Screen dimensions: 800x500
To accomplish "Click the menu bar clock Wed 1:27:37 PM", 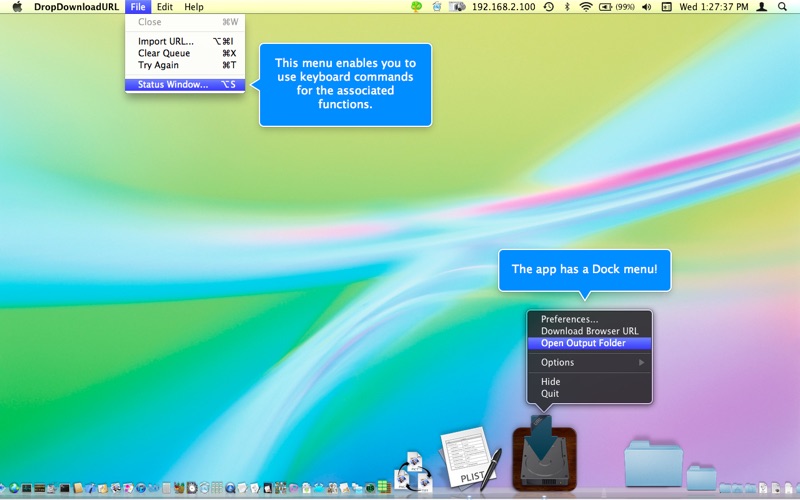I will pos(713,7).
